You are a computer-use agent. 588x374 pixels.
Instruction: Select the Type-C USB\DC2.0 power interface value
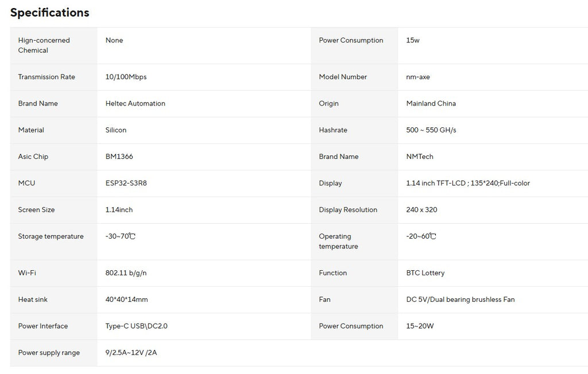tap(136, 326)
